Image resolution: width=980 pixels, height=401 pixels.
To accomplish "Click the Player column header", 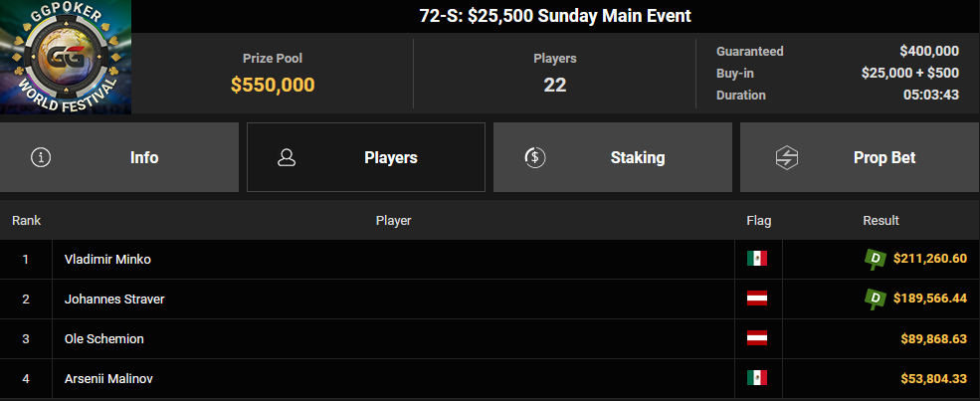I will (x=393, y=221).
